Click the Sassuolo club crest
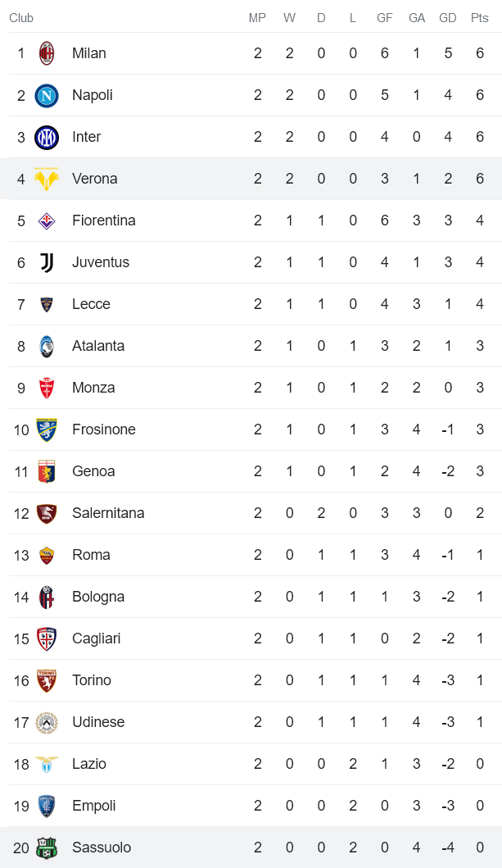 coord(47,848)
